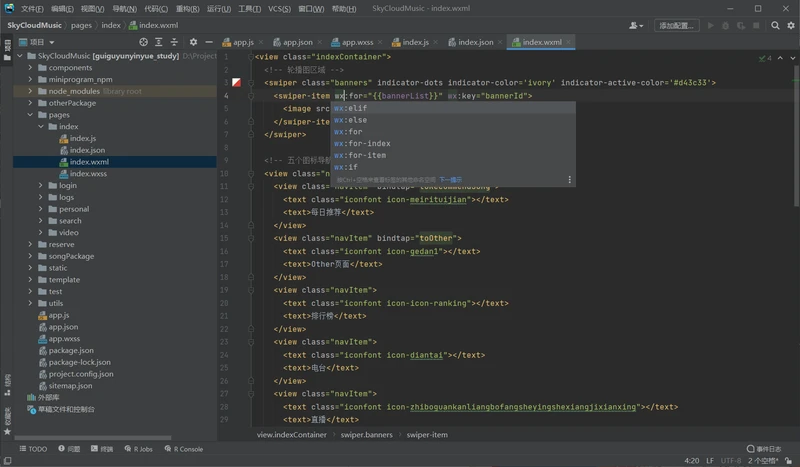Click the Add Configuration button

[x=676, y=25]
